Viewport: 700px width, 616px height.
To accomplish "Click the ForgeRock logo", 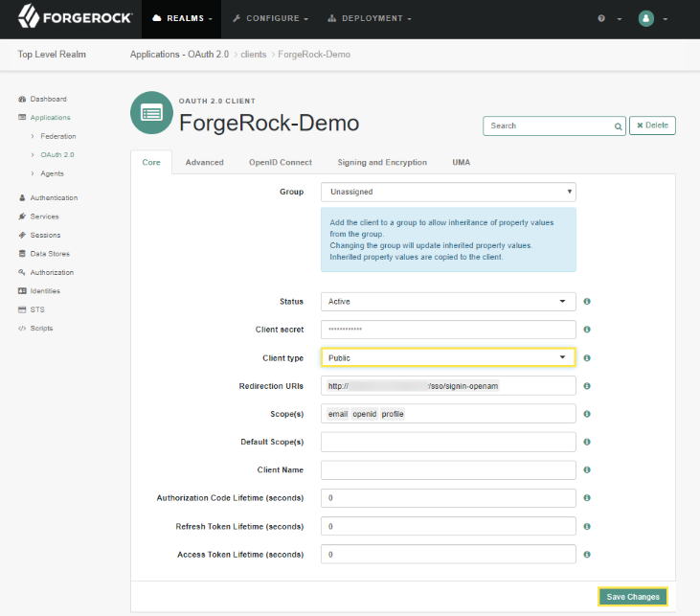I will [75, 17].
